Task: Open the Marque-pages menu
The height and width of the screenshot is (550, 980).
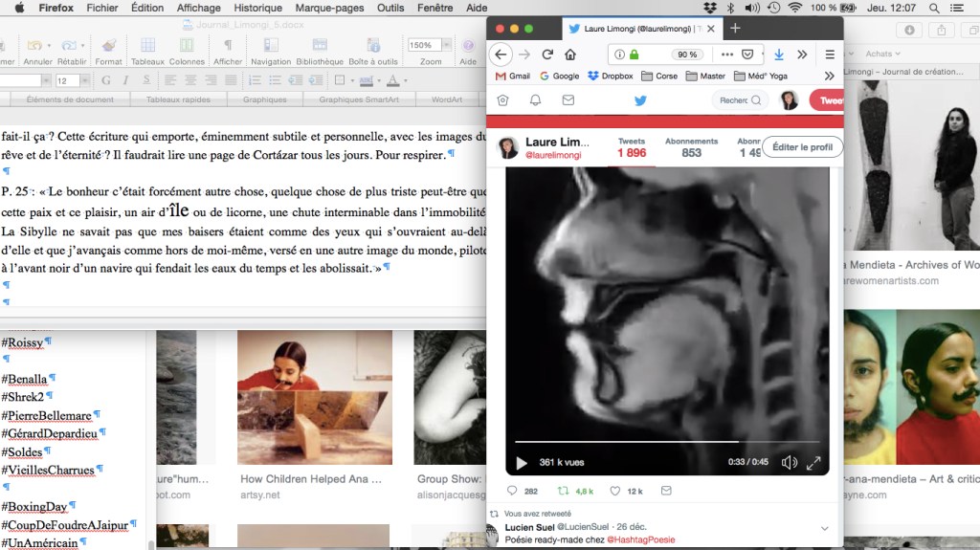Action: pyautogui.click(x=329, y=8)
